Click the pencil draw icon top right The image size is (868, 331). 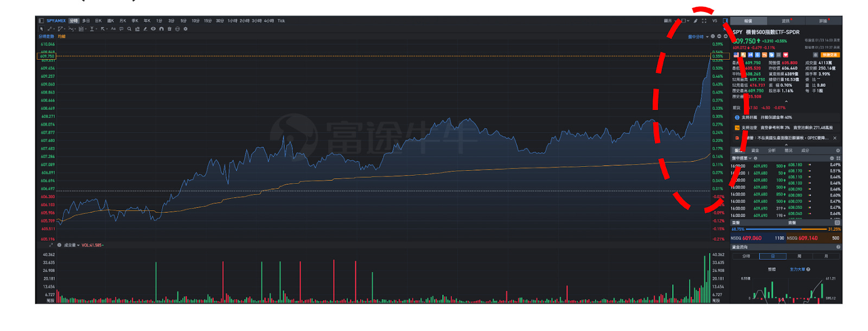pyautogui.click(x=695, y=21)
